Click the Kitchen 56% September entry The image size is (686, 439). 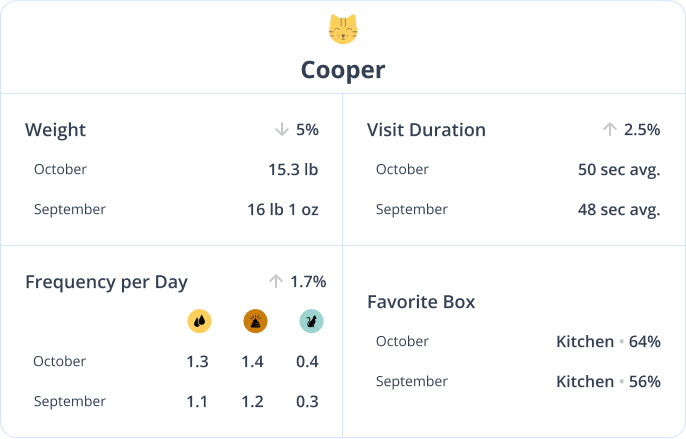tap(608, 382)
